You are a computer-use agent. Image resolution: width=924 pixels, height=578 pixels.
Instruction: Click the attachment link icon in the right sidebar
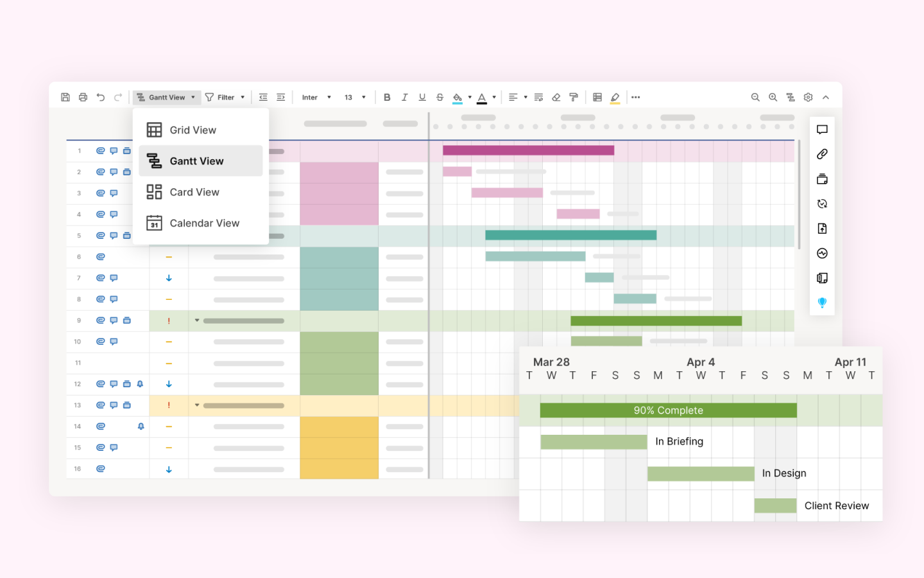822,154
